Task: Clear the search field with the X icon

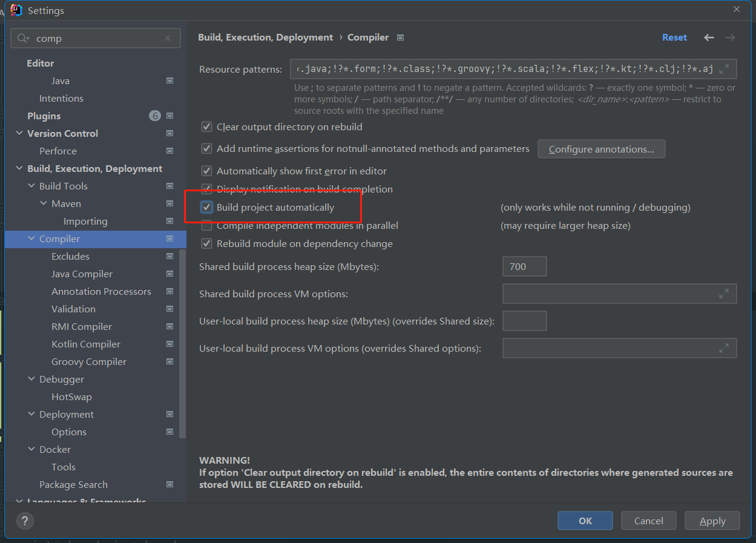Action: click(x=168, y=38)
